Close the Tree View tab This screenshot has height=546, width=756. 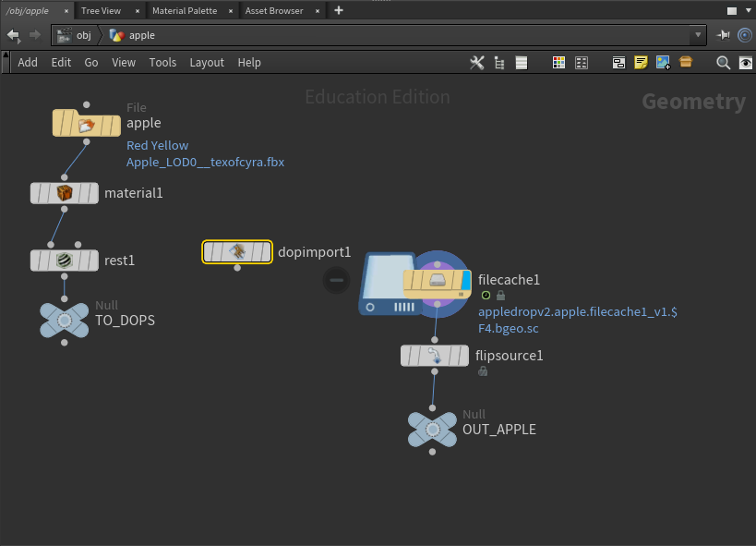(x=138, y=10)
